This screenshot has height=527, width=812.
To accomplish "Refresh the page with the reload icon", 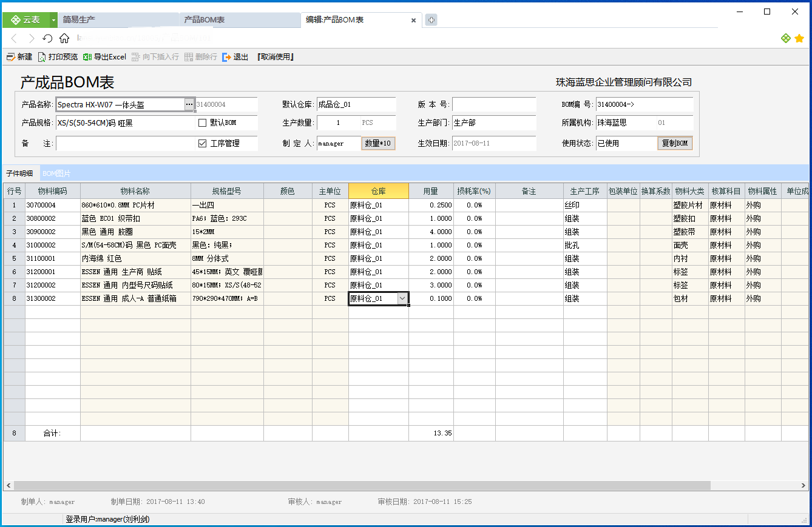I will pyautogui.click(x=47, y=38).
